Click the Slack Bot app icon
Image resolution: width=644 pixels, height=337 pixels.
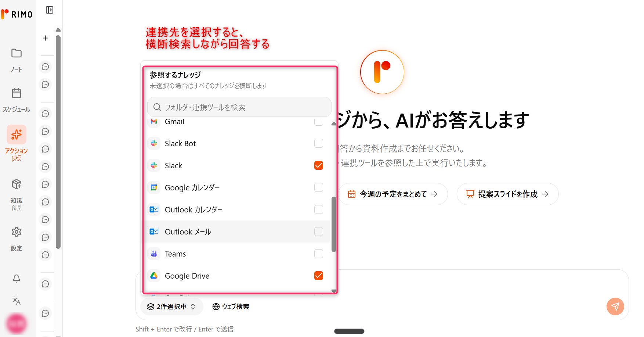(154, 143)
